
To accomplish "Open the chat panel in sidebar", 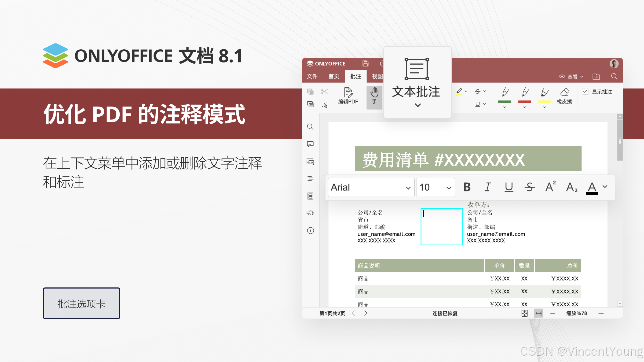I will click(310, 161).
